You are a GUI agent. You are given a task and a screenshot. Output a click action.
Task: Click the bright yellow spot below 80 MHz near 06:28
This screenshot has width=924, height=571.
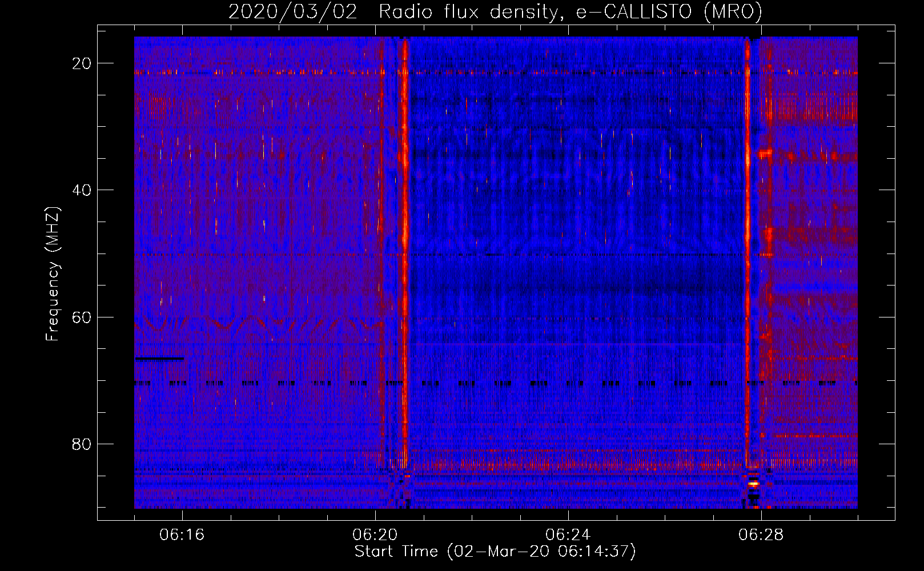click(x=753, y=484)
